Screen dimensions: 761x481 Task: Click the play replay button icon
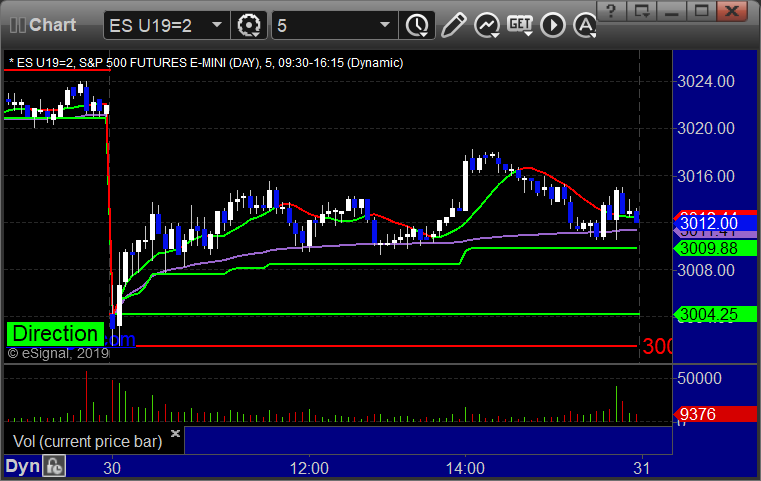553,25
